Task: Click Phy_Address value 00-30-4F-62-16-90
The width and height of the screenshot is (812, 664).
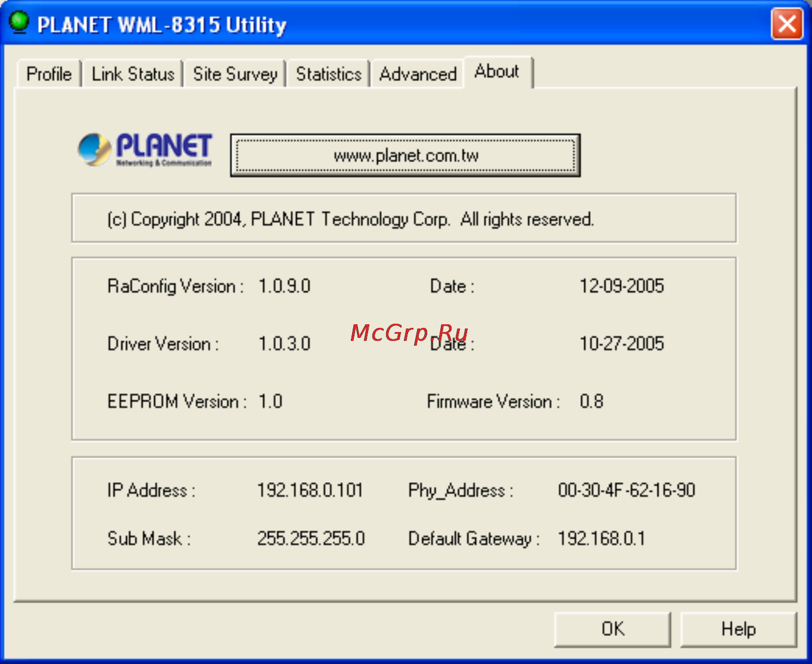Action: [x=626, y=490]
